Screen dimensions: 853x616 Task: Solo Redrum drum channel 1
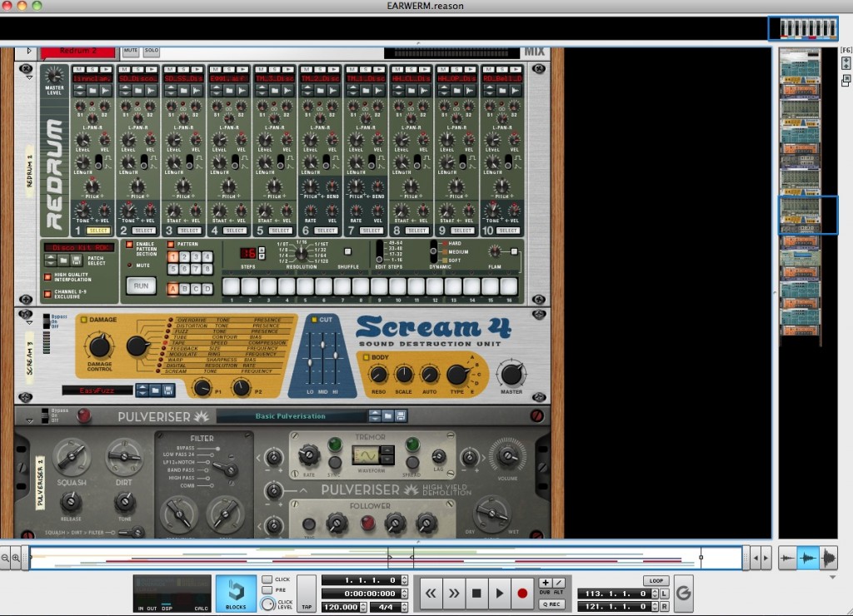[92, 70]
